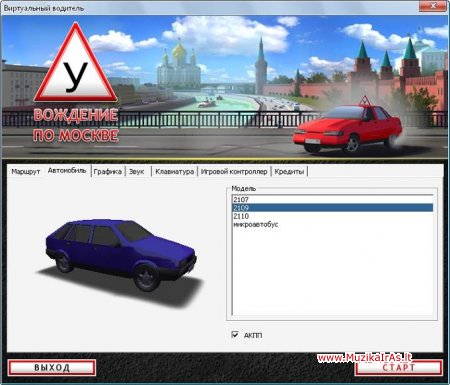Go to the Клавиатура tab
This screenshot has height=385, width=450.
tap(175, 172)
